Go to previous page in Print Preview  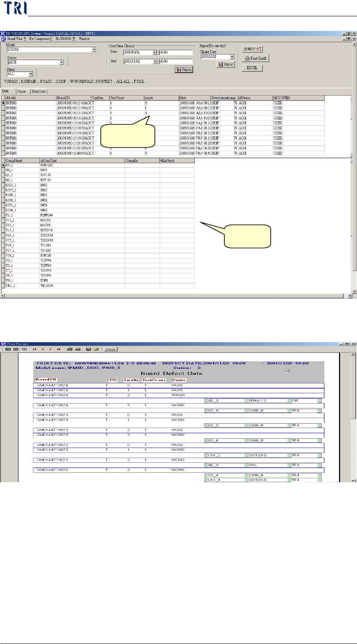[42, 349]
